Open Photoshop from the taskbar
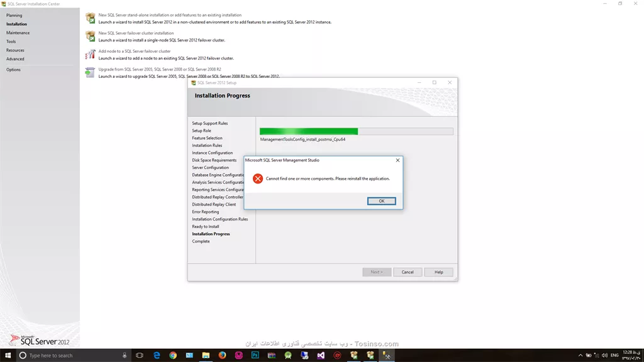 [x=255, y=356]
